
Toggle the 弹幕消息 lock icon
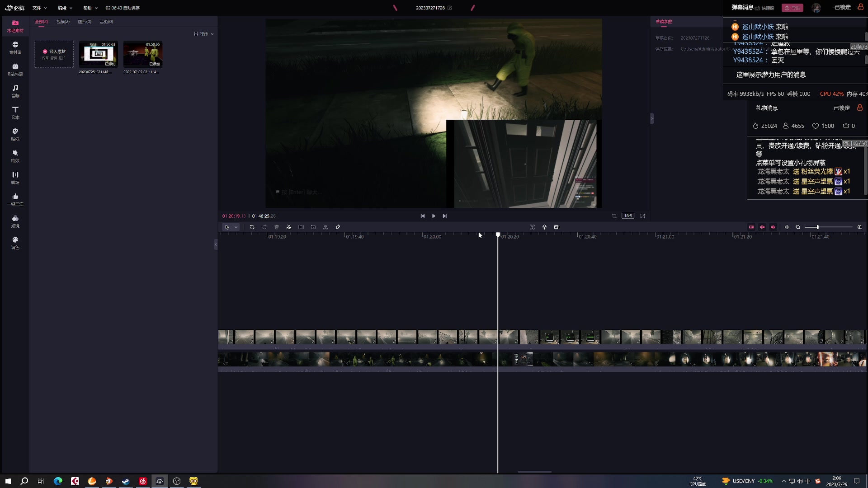point(860,7)
